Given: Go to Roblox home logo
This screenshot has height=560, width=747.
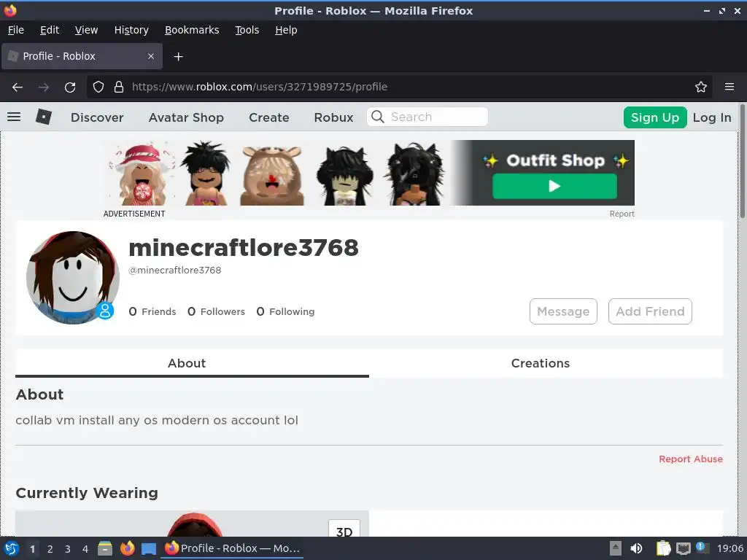Looking at the screenshot, I should [x=44, y=117].
